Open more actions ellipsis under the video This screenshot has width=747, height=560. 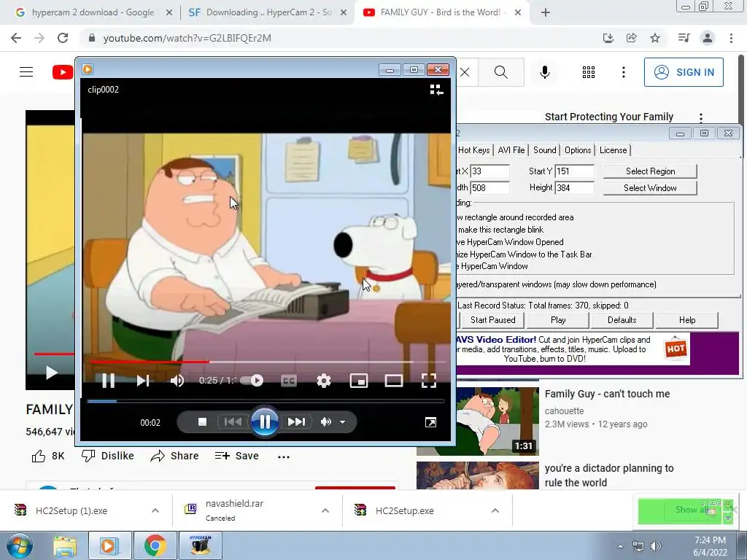click(x=284, y=456)
